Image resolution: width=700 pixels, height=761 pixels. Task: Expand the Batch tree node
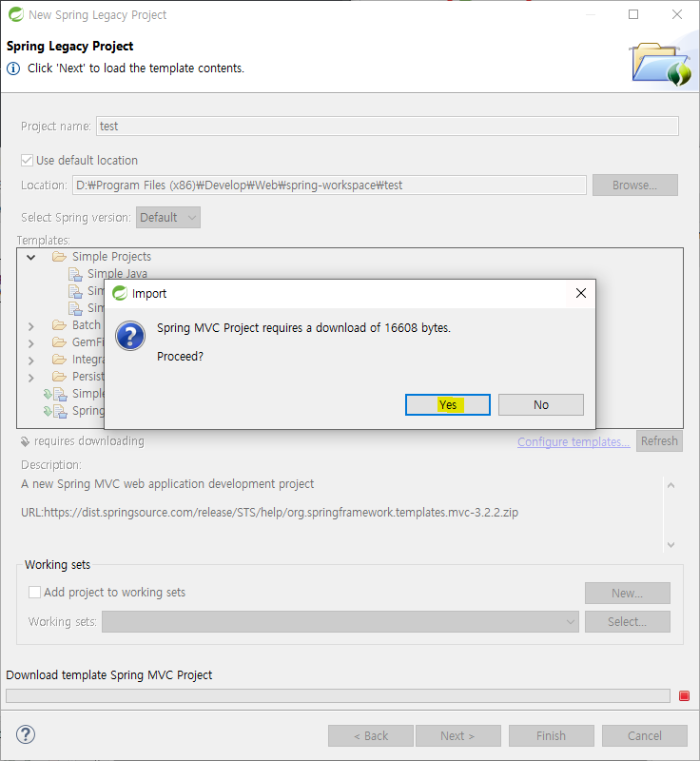click(31, 326)
